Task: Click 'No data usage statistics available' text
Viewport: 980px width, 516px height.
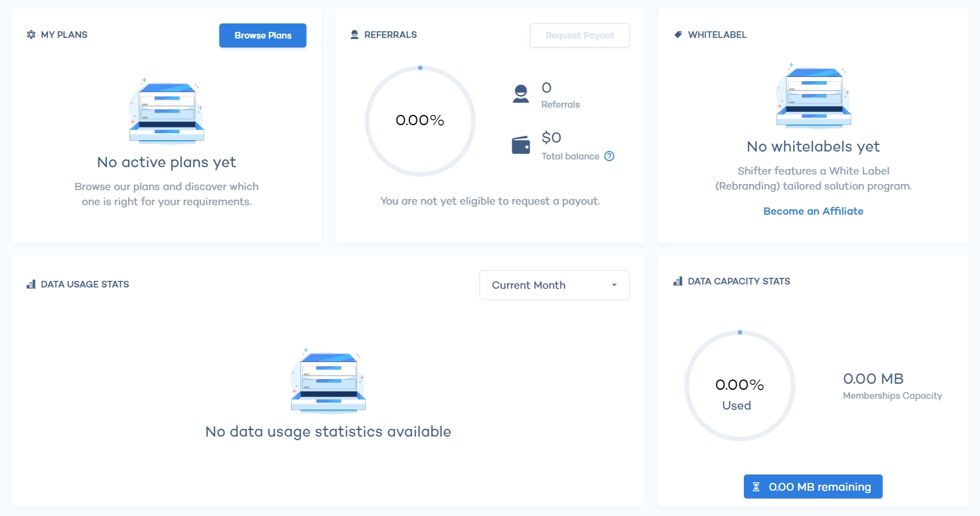Action: tap(328, 432)
